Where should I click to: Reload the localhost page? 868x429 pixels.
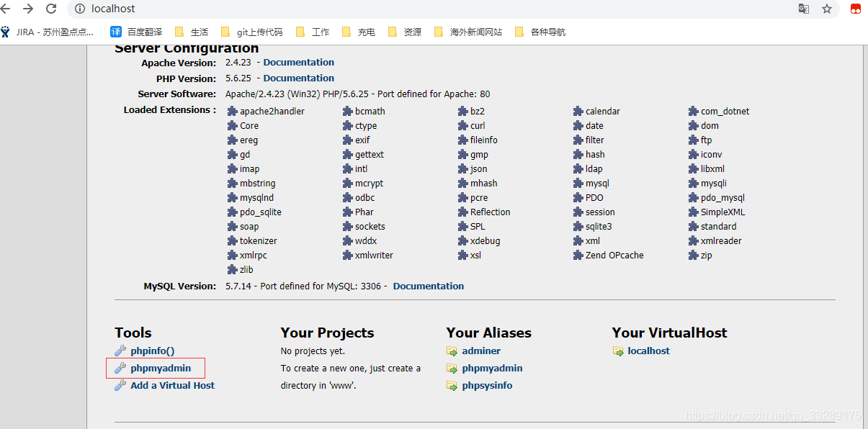(51, 9)
